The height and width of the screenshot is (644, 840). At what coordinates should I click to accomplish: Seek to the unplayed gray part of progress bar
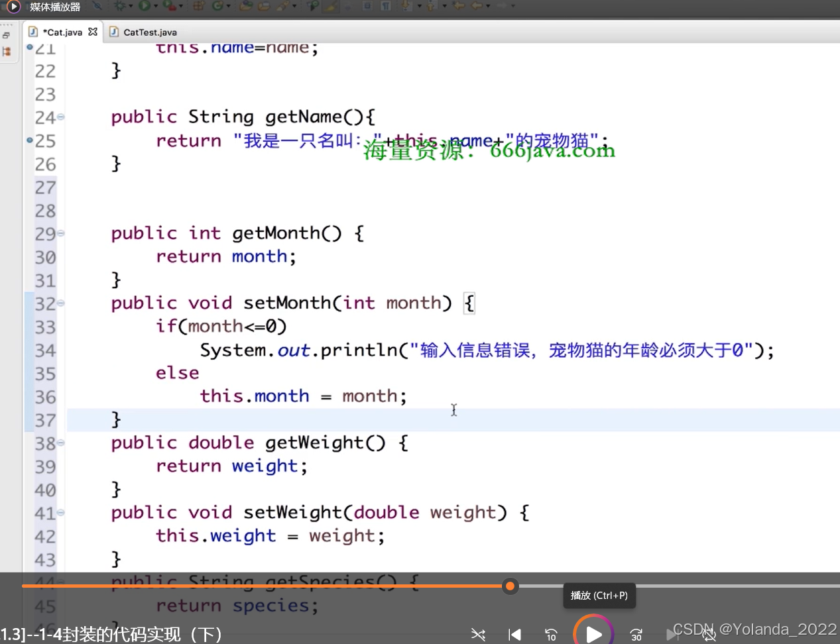click(678, 586)
